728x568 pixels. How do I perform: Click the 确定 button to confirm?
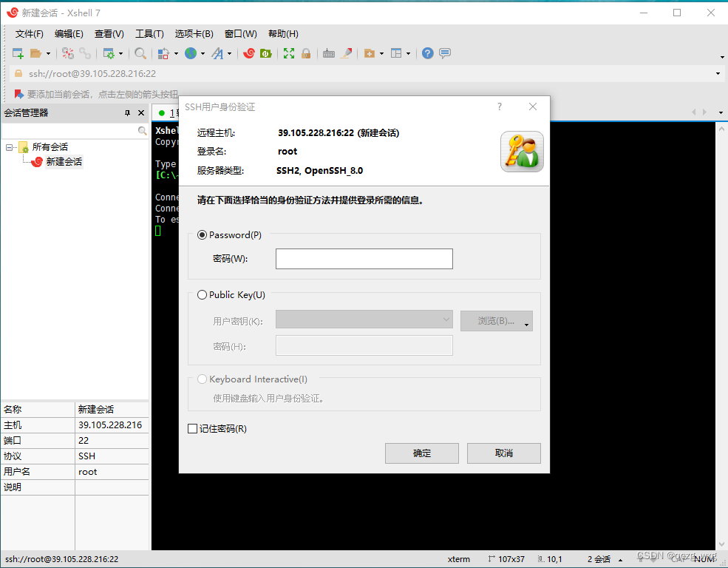(421, 453)
